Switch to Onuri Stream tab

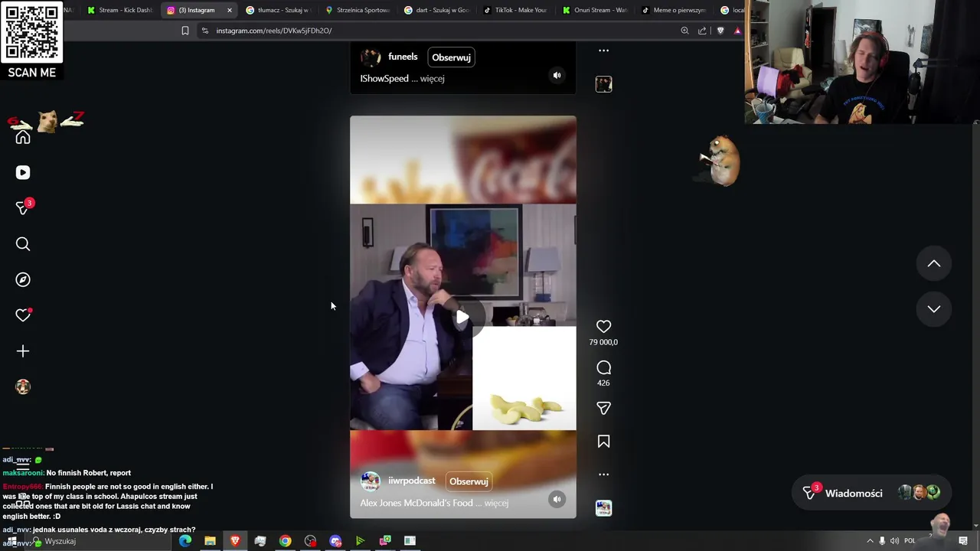[x=595, y=10]
